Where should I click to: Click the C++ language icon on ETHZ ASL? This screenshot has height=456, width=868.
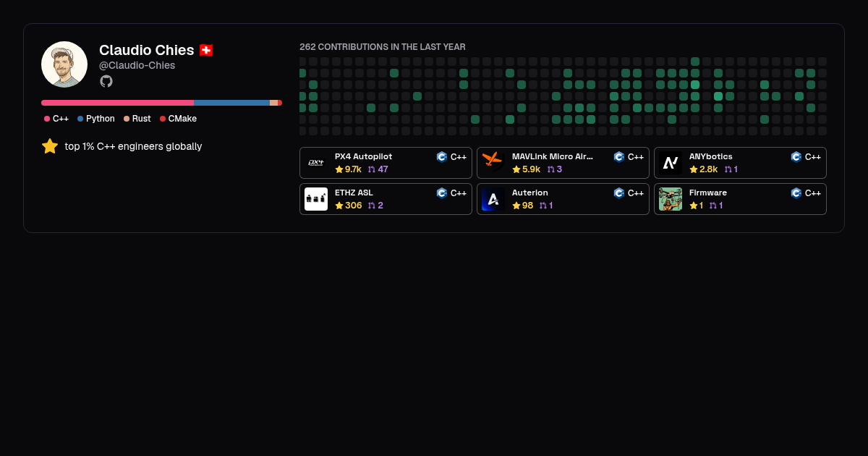(442, 193)
